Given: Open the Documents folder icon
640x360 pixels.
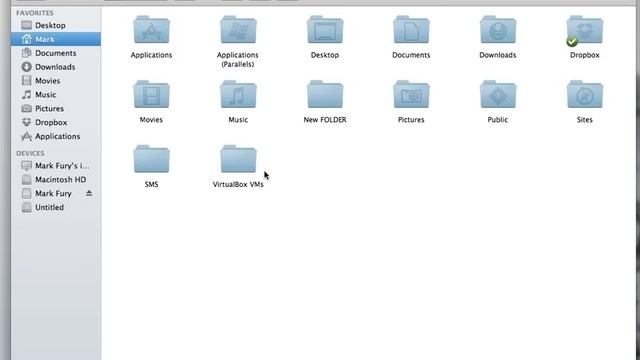Looking at the screenshot, I should (411, 30).
